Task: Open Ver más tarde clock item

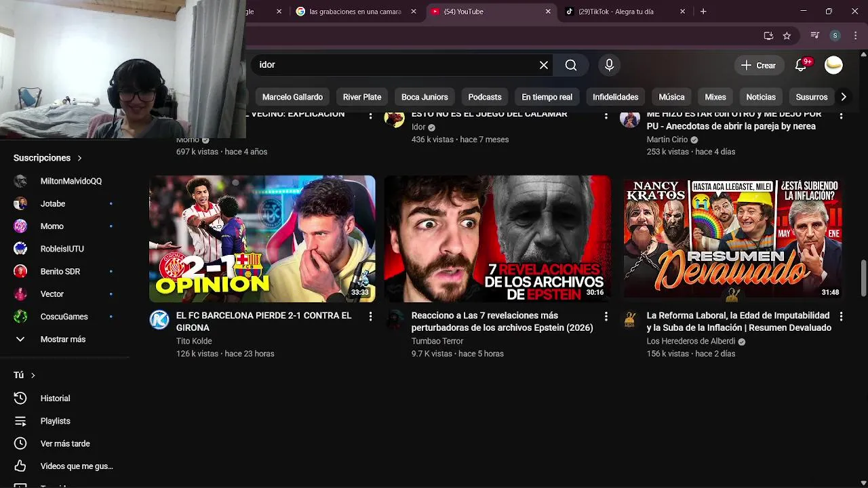Action: click(64, 443)
